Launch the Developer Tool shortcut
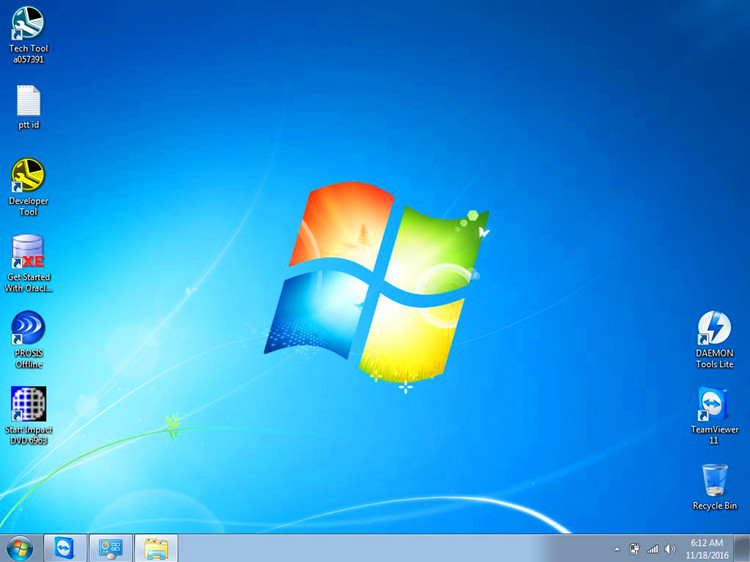 (28, 187)
